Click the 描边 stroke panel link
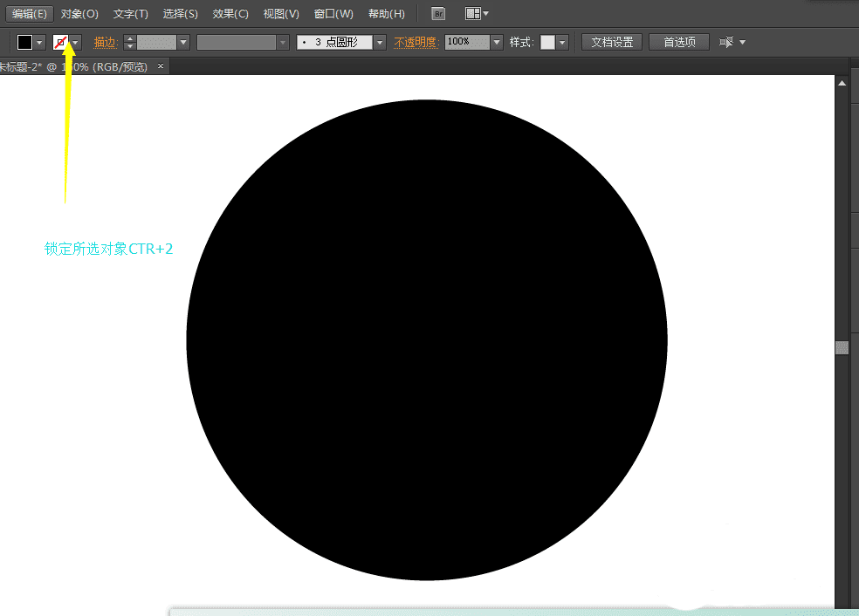The width and height of the screenshot is (859, 616). click(x=105, y=42)
